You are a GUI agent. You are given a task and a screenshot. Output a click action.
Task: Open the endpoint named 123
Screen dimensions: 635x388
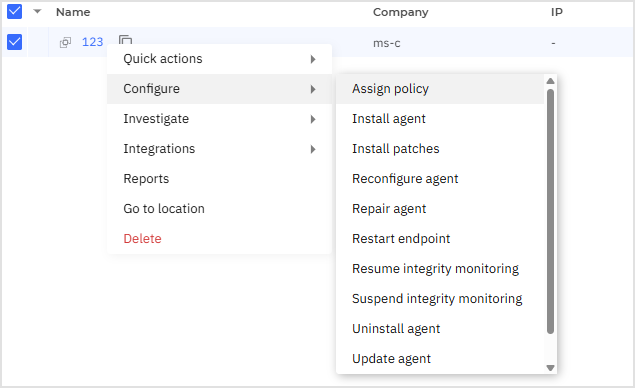pos(92,42)
